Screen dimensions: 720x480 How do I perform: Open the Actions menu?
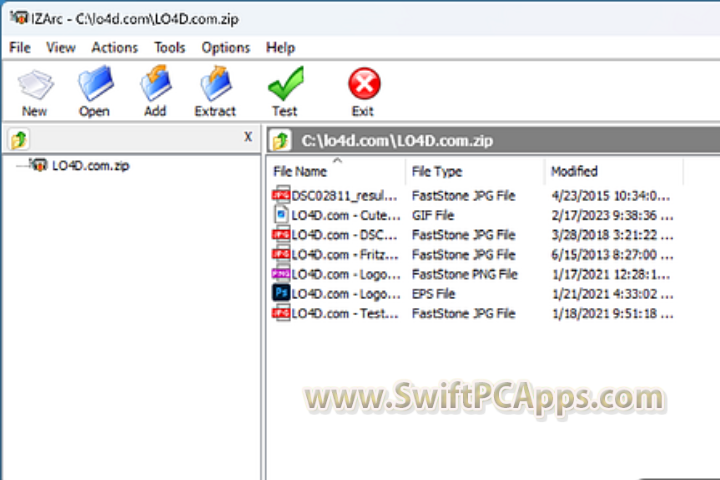114,47
